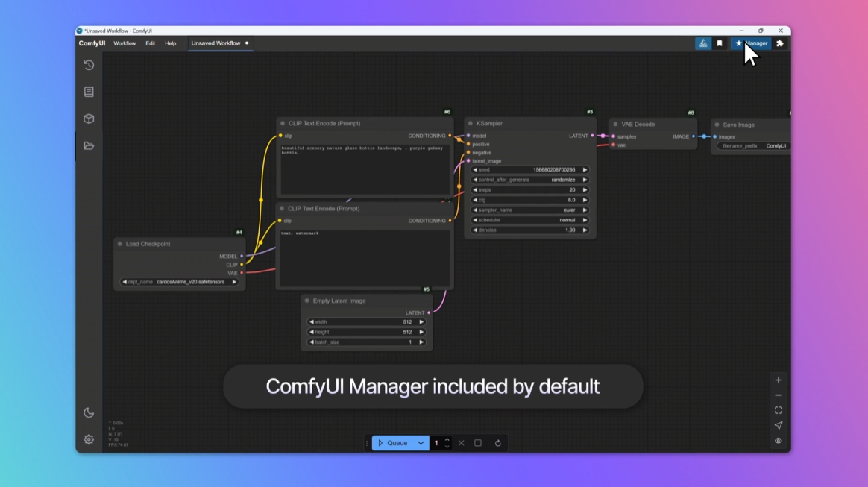
Task: Click the puzzle piece extensions icon
Action: click(x=780, y=43)
